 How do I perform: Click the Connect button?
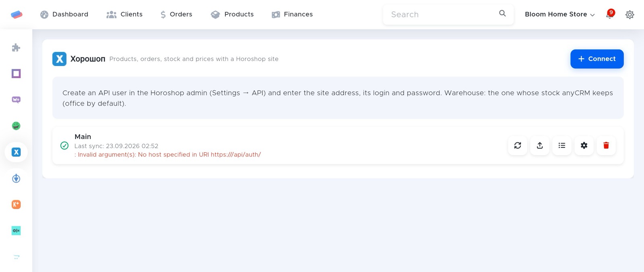(597, 59)
